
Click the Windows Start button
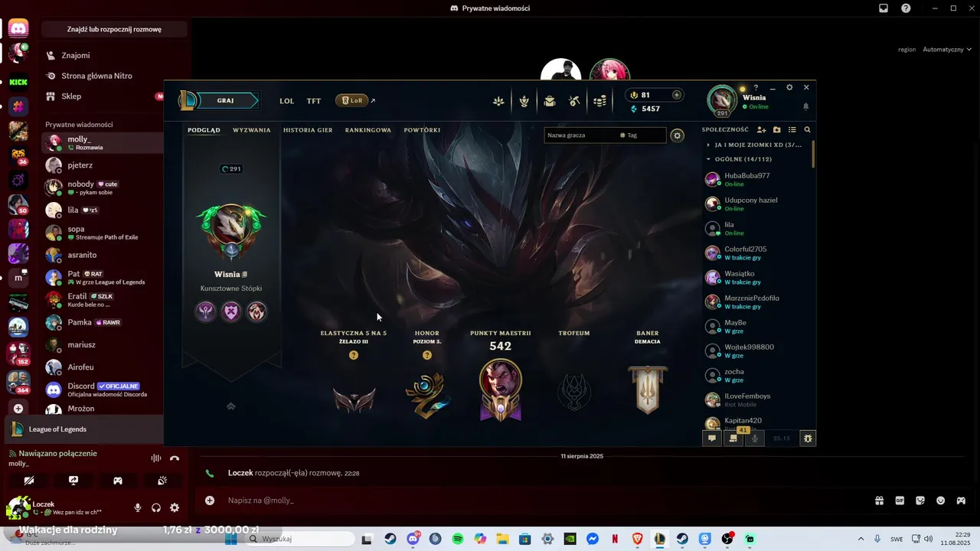pyautogui.click(x=230, y=539)
